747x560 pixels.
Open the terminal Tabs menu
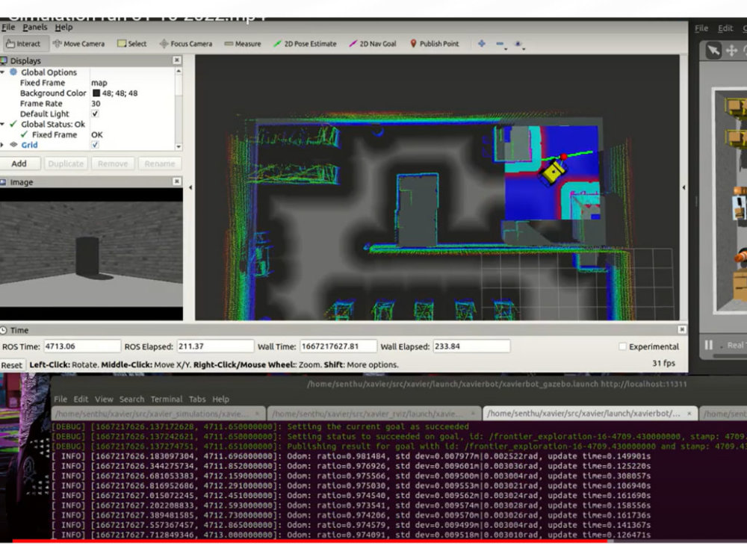pyautogui.click(x=196, y=399)
